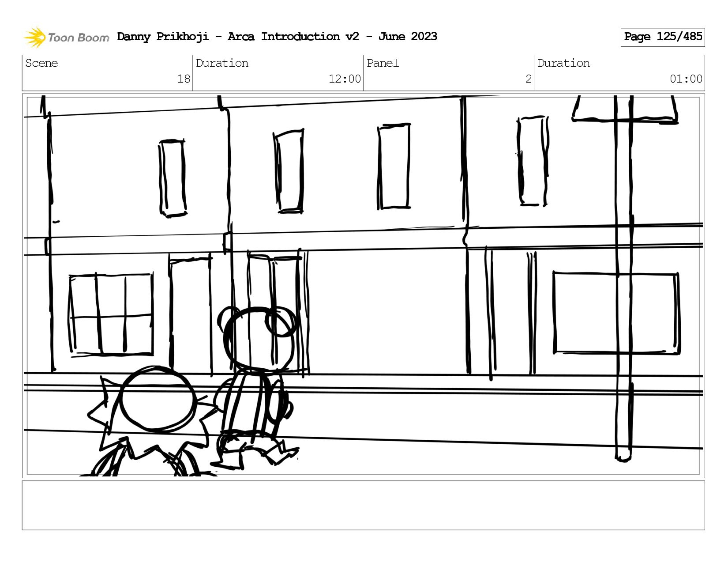Click the Toon Boom logo
Screen dimensions: 728x563
pyautogui.click(x=66, y=37)
